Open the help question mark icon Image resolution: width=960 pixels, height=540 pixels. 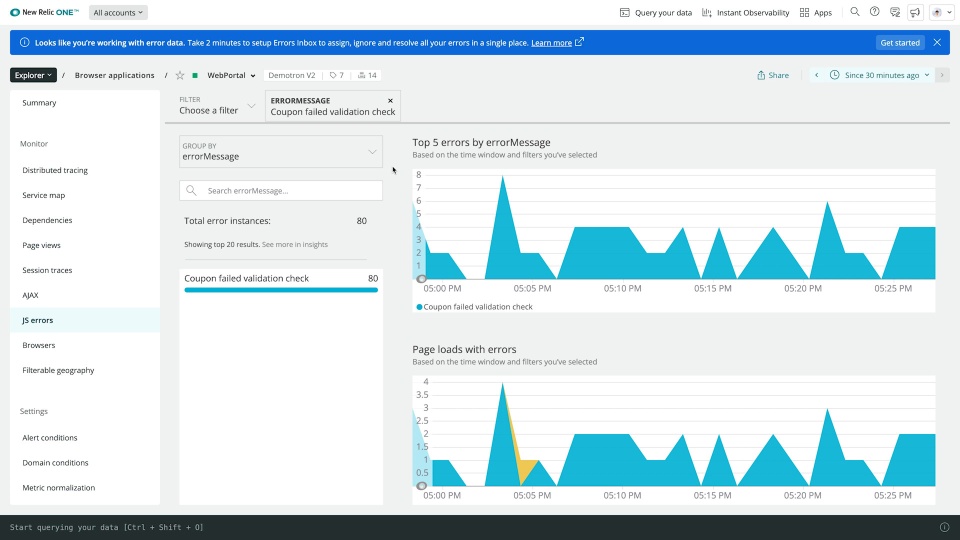tap(874, 12)
